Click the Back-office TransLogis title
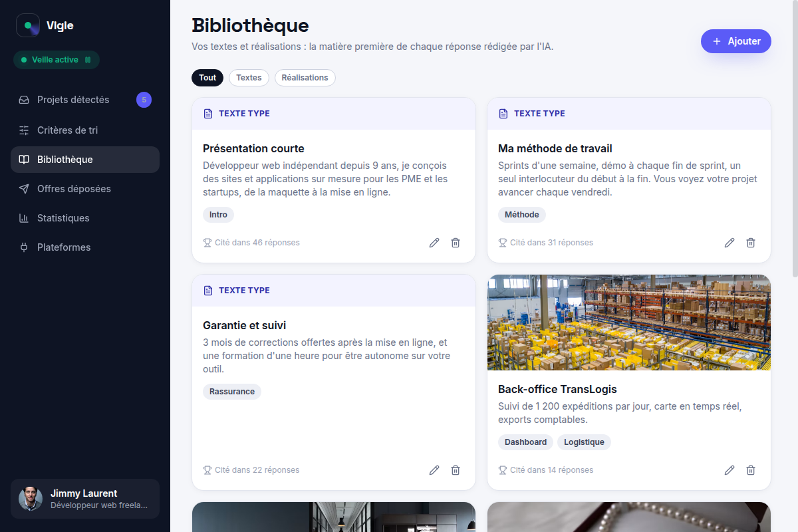Image resolution: width=798 pixels, height=532 pixels. point(557,389)
